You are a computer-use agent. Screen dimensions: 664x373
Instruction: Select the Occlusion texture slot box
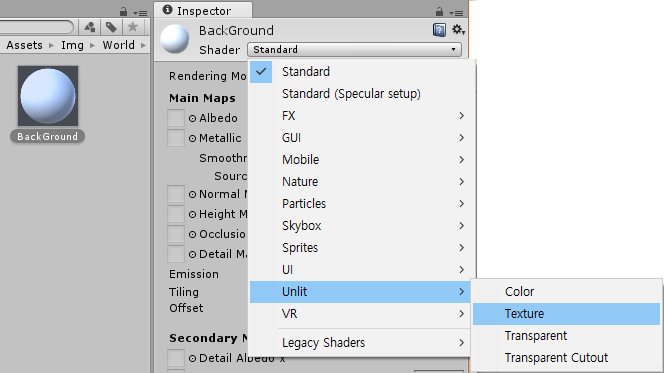coord(176,234)
